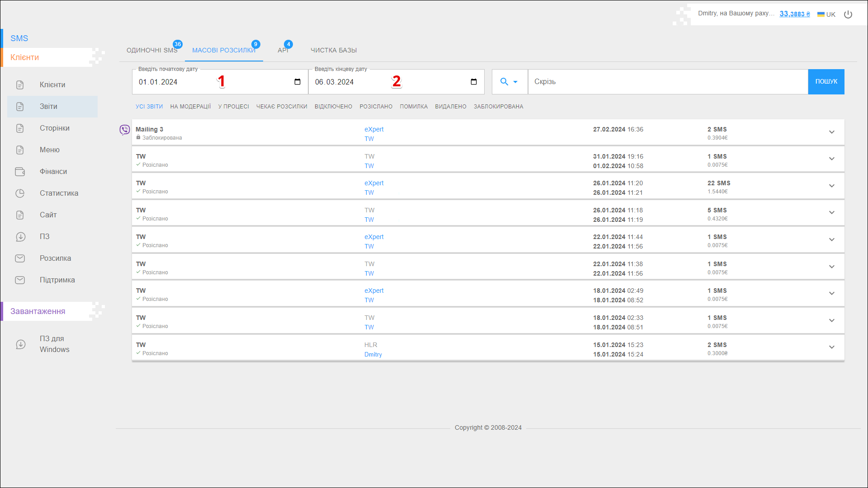This screenshot has height=488, width=868.
Task: Open start date calendar picker icon
Action: (x=297, y=82)
